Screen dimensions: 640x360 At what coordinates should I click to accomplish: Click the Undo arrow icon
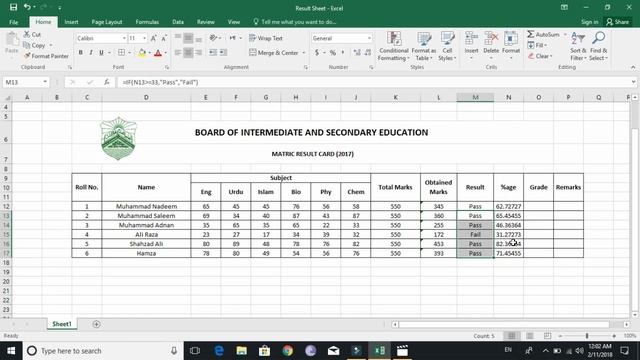pos(27,7)
